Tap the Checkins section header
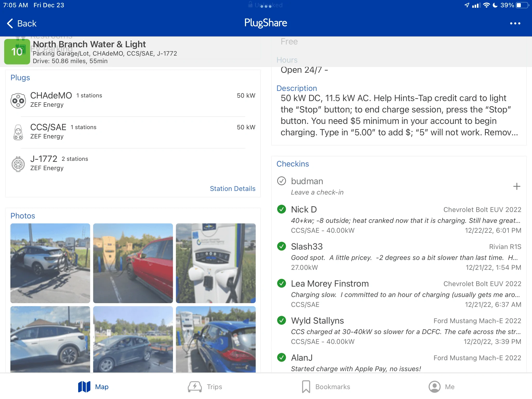Image resolution: width=532 pixels, height=399 pixels. coord(292,164)
